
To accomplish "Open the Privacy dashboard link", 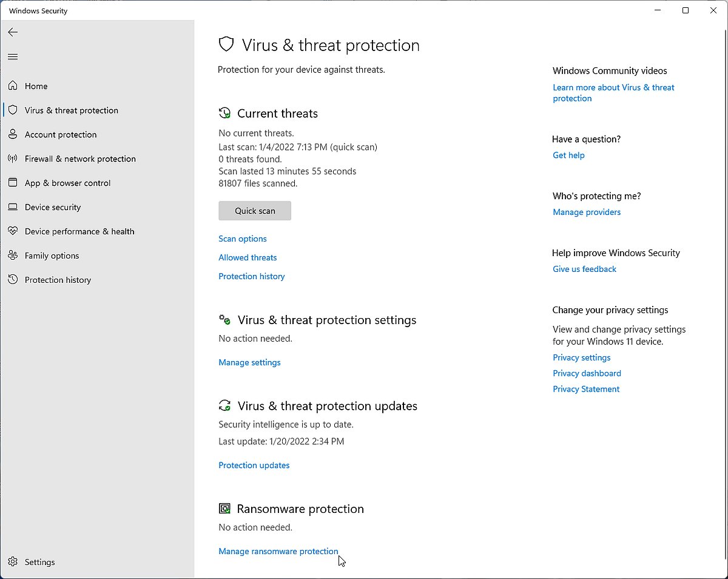I will click(587, 373).
